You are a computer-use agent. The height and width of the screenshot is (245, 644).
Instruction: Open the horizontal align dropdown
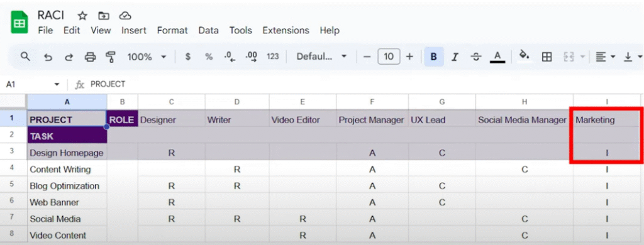tap(605, 57)
